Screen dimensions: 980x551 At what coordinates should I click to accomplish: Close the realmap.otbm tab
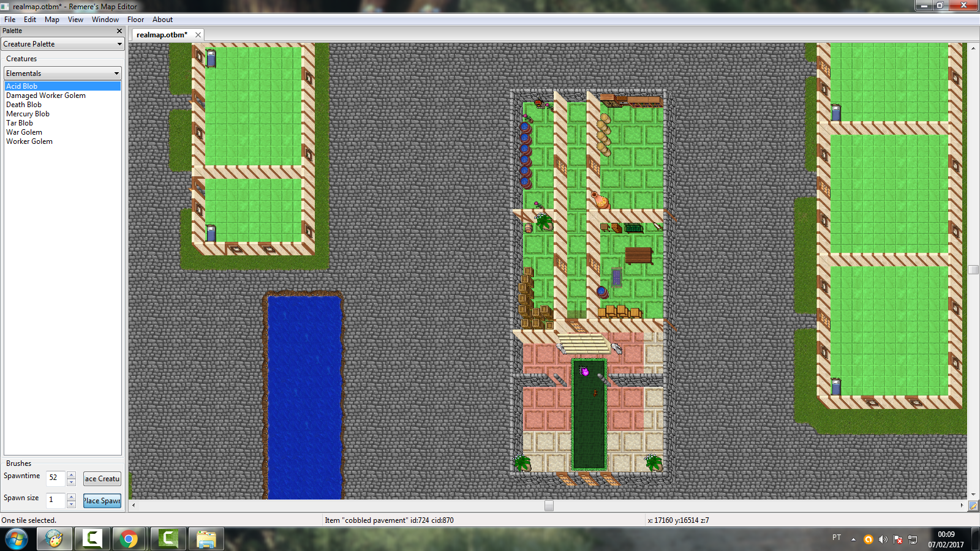click(198, 35)
